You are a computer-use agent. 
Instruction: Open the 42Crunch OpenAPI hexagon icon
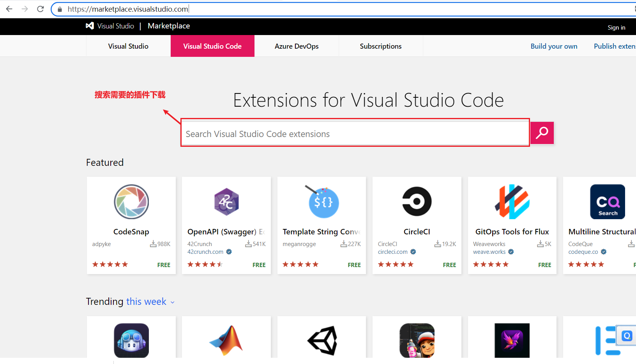tap(226, 202)
